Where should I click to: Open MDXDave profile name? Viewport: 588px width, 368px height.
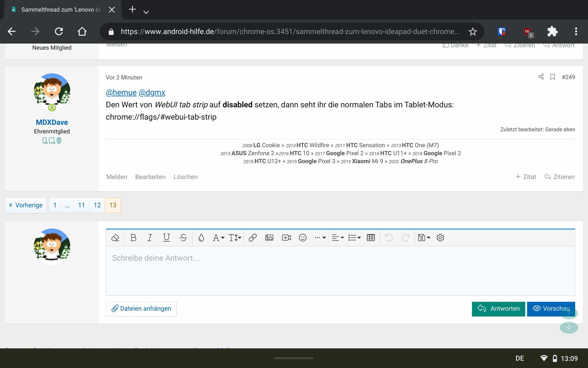[x=52, y=122]
